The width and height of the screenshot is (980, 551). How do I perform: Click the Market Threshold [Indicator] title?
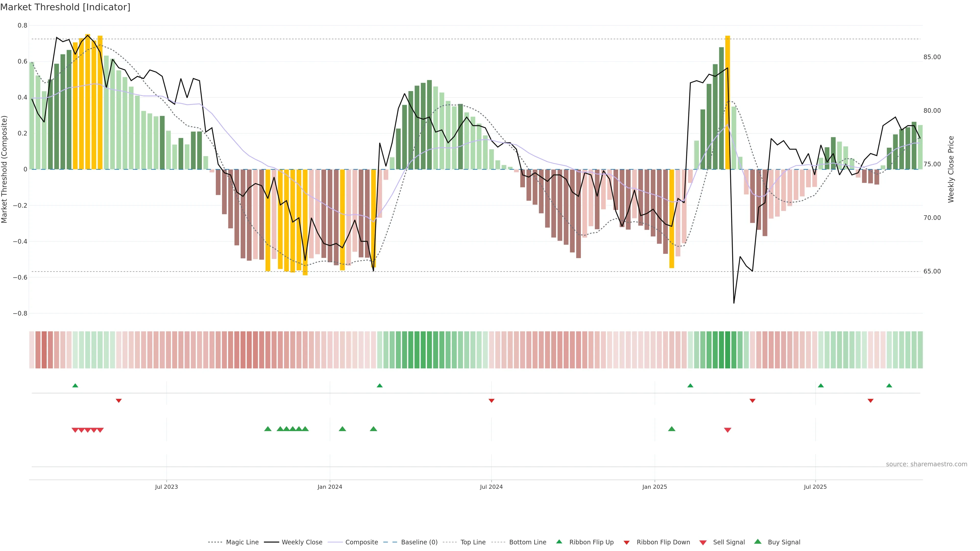click(65, 7)
